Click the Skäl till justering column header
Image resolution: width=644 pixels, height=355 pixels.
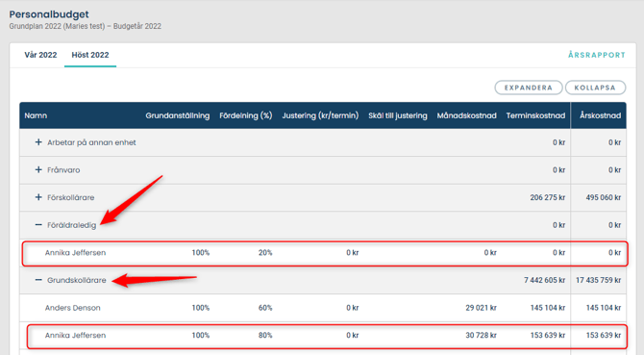pyautogui.click(x=398, y=115)
